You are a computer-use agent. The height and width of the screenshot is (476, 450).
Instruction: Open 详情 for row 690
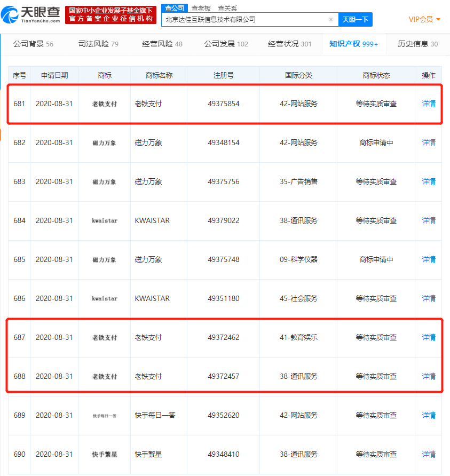[x=429, y=454]
